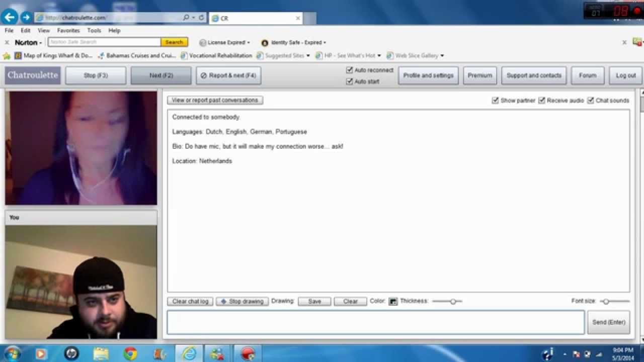The width and height of the screenshot is (644, 362).
Task: Open the Windows Start button
Action: click(x=12, y=353)
